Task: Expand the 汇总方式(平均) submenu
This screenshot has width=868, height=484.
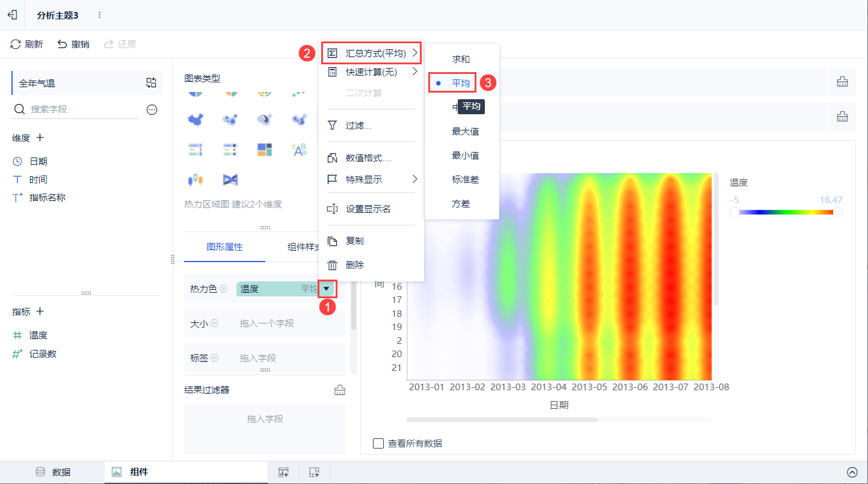Action: [371, 54]
